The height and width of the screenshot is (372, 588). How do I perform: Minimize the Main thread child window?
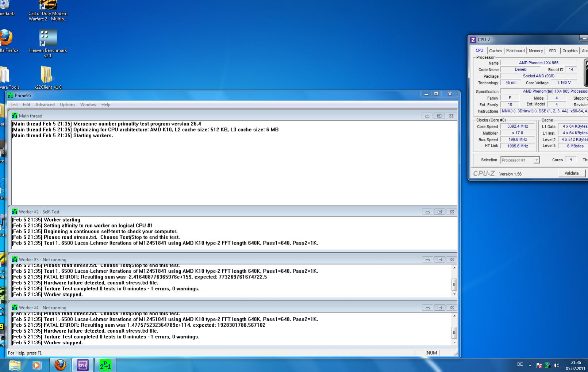(x=427, y=116)
